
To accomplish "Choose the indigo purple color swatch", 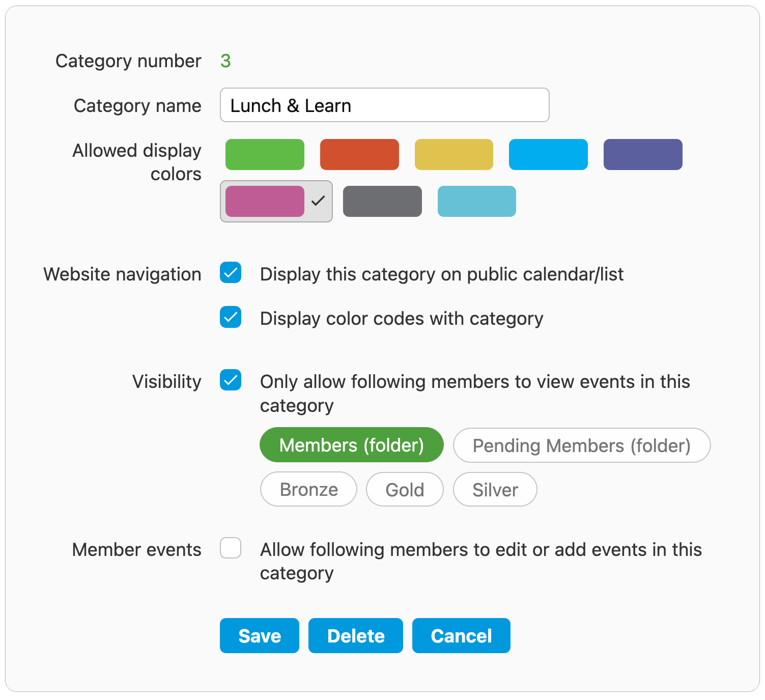I will pyautogui.click(x=643, y=154).
